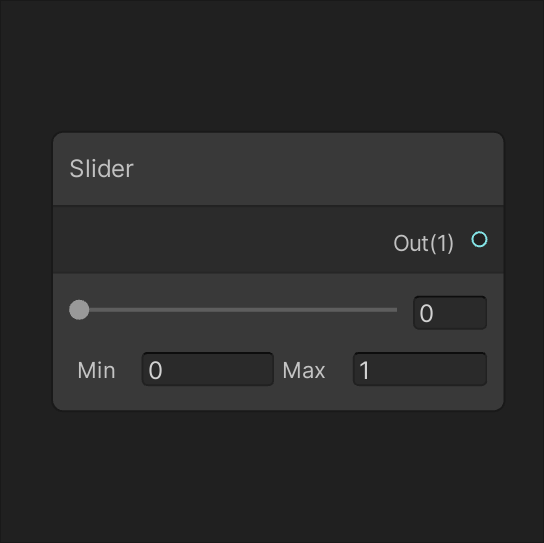Place cursor after the 0 in Min field
The image size is (544, 543).
pyautogui.click(x=164, y=370)
